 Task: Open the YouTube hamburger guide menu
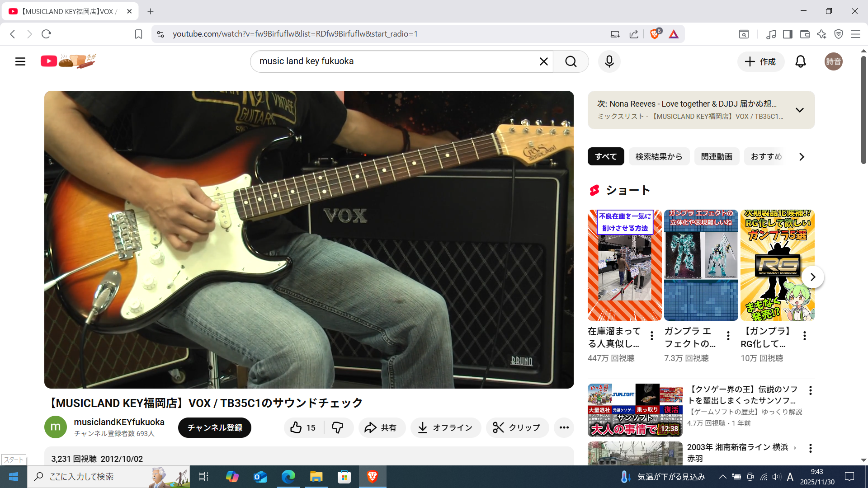[x=20, y=61]
